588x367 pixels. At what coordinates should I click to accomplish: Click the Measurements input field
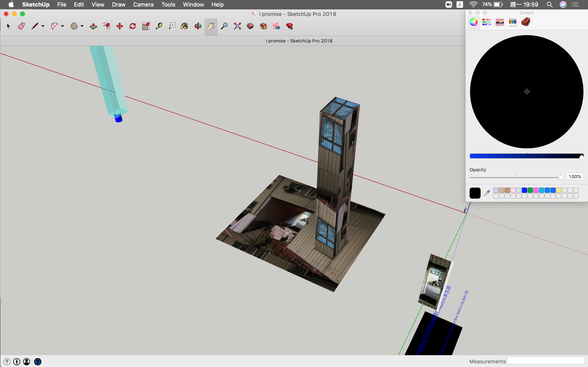(546, 361)
